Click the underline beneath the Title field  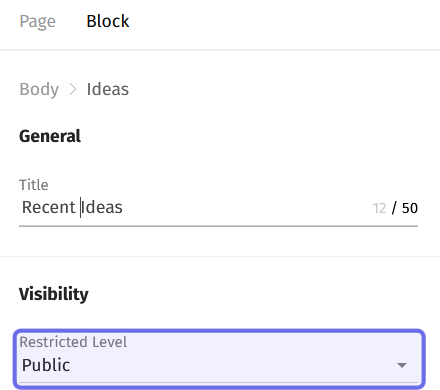tap(218, 226)
